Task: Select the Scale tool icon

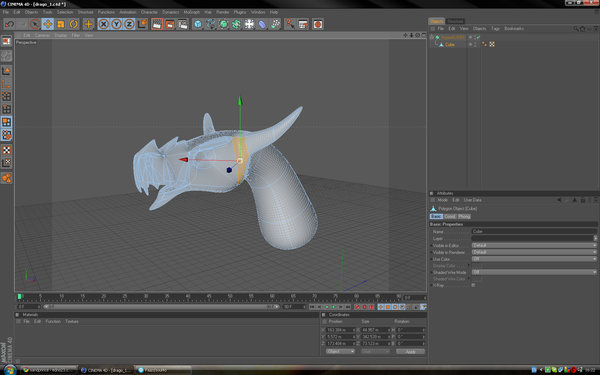Action: pyautogui.click(x=60, y=24)
